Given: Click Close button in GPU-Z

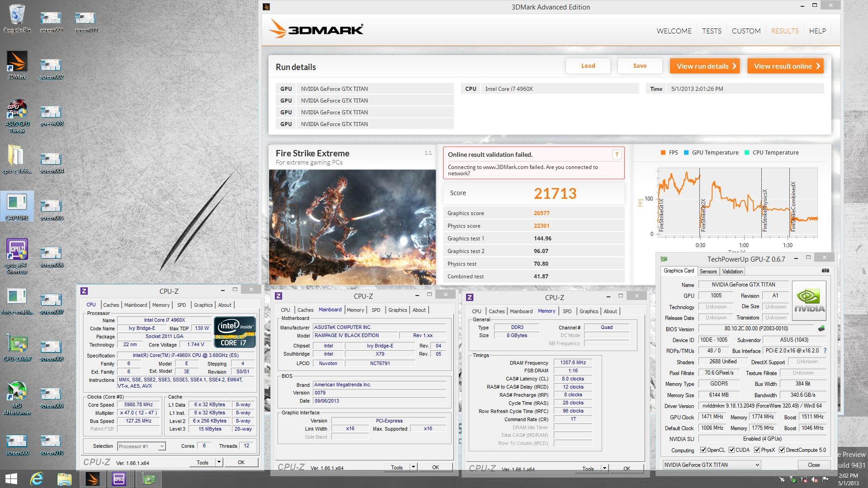Looking at the screenshot, I should point(813,465).
